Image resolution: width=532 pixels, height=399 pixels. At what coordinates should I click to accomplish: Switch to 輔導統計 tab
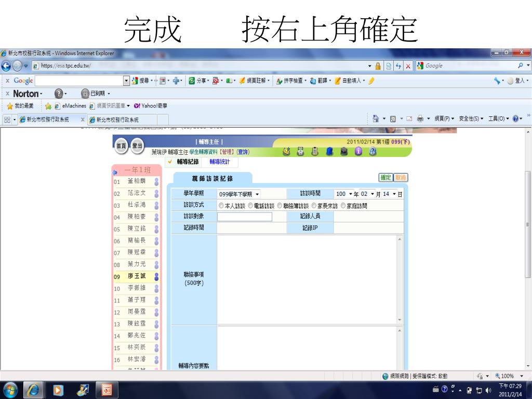(220, 162)
